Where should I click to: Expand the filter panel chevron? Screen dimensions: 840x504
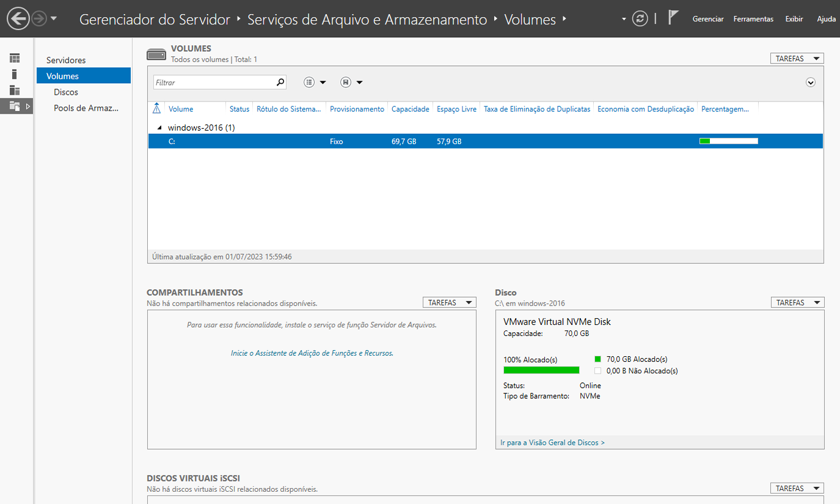[811, 82]
